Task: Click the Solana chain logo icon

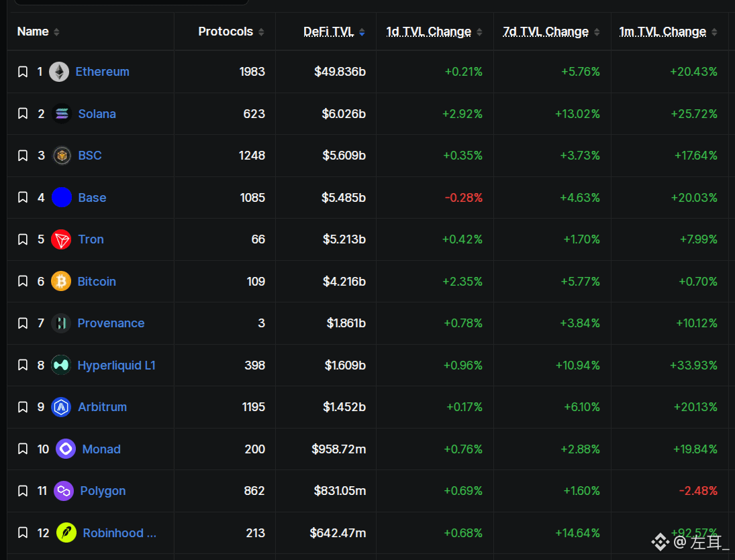Action: point(61,114)
